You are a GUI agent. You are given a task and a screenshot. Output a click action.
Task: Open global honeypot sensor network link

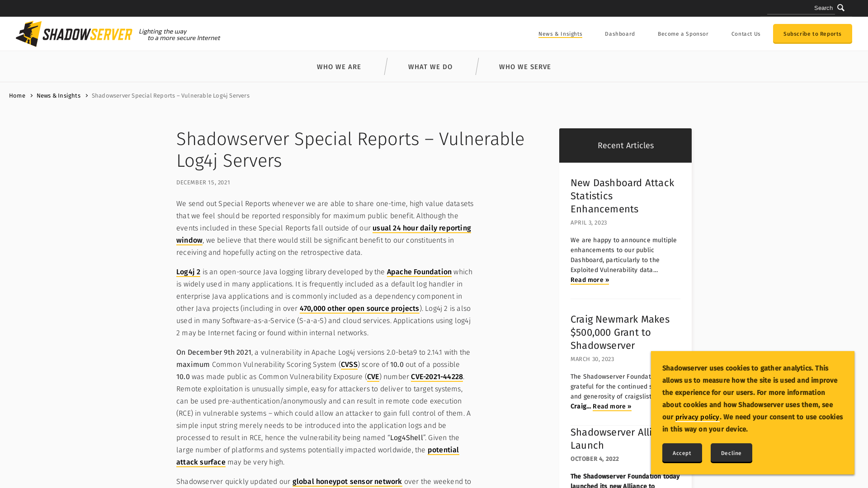point(347,482)
